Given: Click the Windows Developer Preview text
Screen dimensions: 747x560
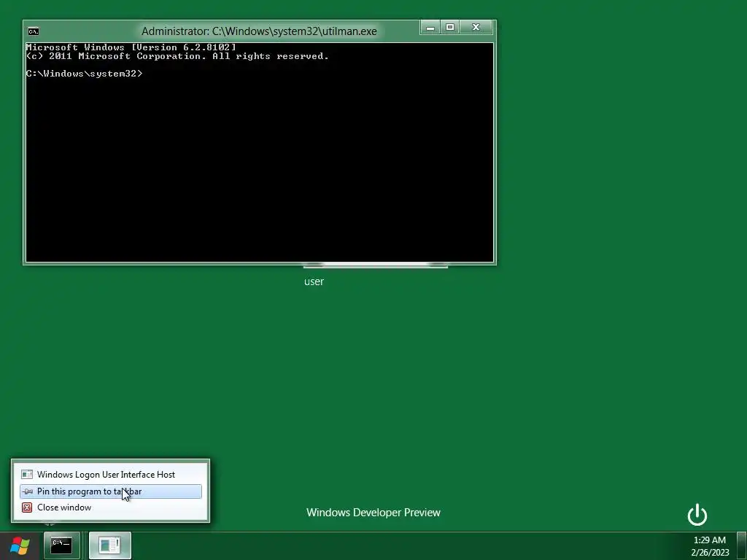Looking at the screenshot, I should [373, 513].
